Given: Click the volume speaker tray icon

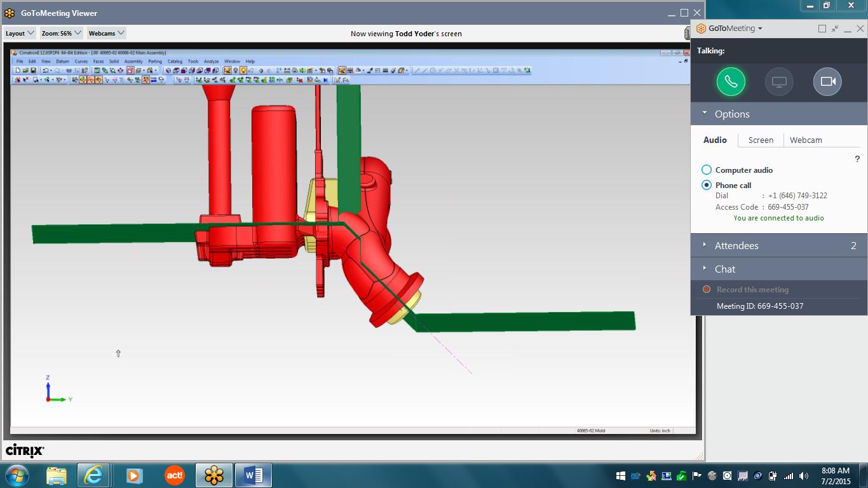Looking at the screenshot, I should click(804, 476).
